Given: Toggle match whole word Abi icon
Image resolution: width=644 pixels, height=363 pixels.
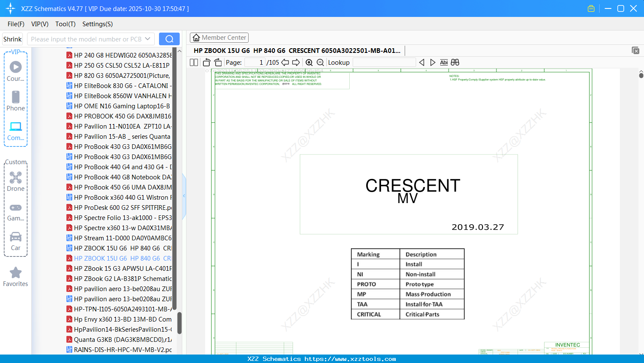Looking at the screenshot, I should pos(444,62).
